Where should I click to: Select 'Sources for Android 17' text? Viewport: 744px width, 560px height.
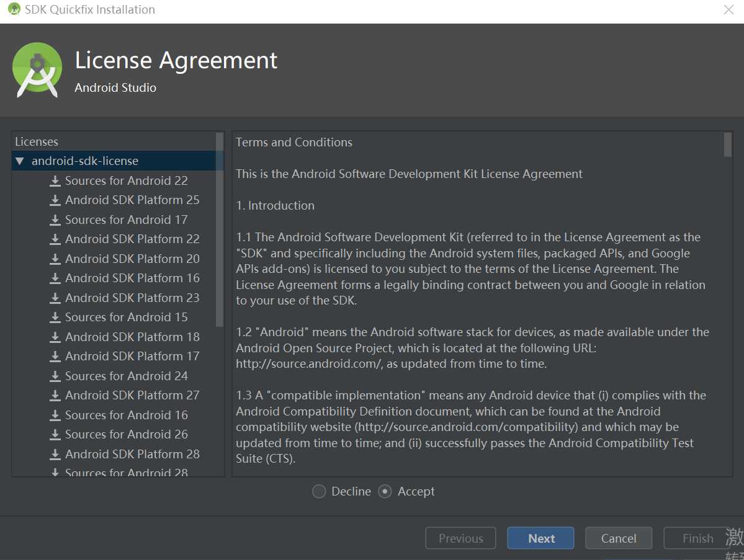point(126,220)
